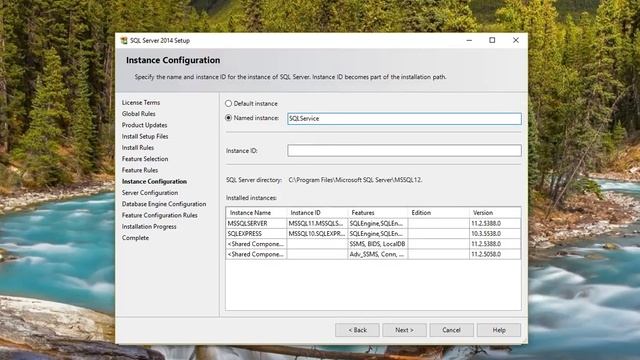Sort by Instance ID column header
Viewport: 640px width, 360px height.
click(317, 213)
